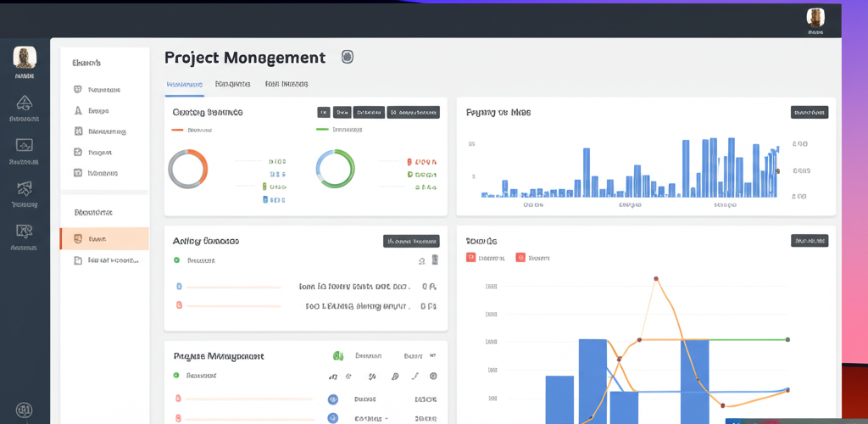The height and width of the screenshot is (424, 868).
Task: Click the badge icon beside Project Management title
Action: [x=347, y=57]
